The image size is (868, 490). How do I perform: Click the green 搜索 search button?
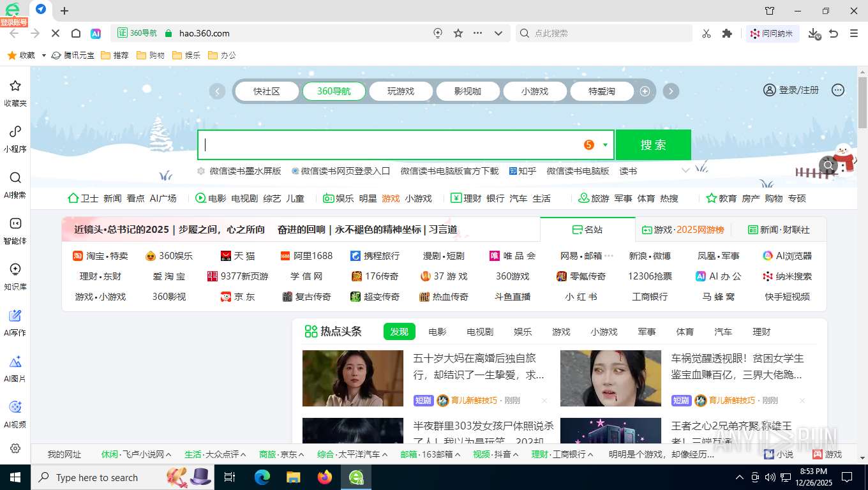tap(653, 145)
